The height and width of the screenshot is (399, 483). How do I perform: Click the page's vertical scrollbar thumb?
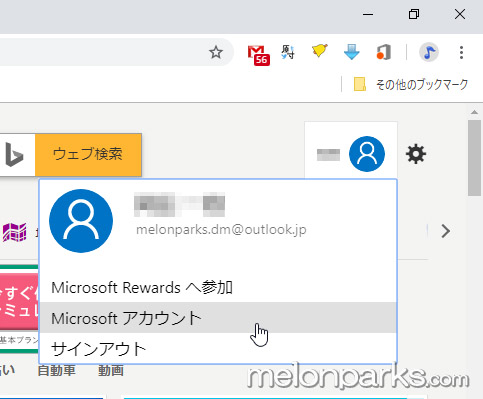coord(474,158)
